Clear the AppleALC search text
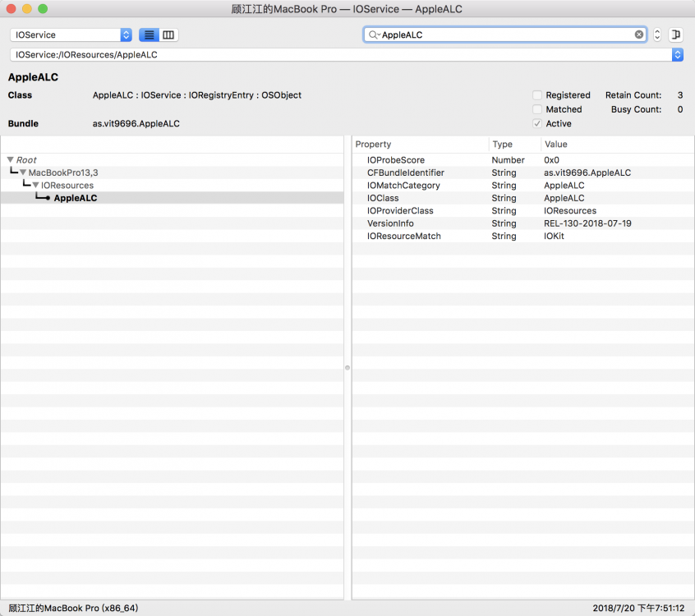This screenshot has width=695, height=616. 638,34
